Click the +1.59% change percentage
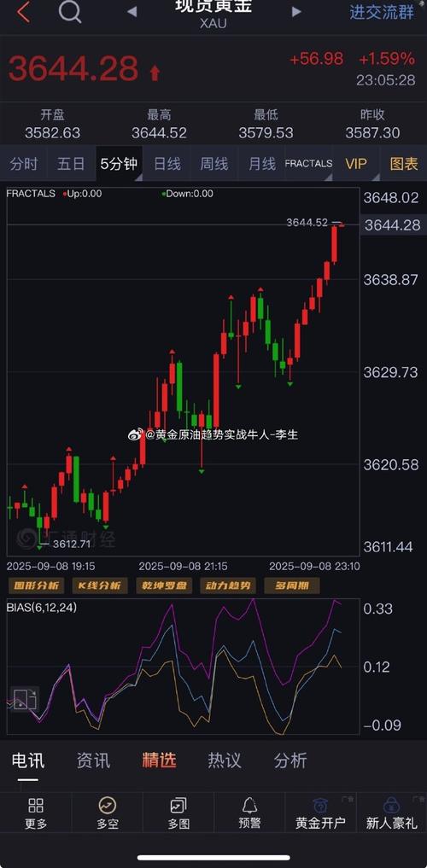 387,59
